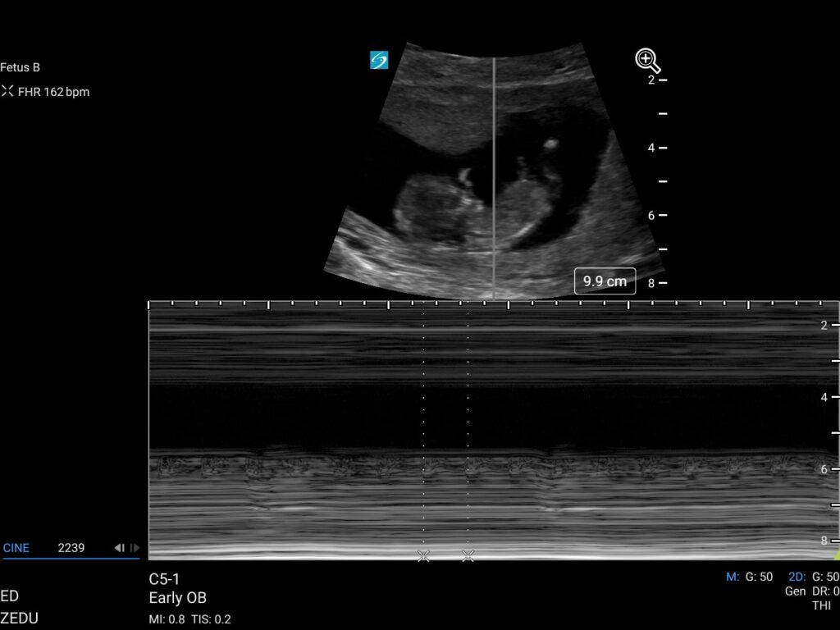Click the CINE label
The width and height of the screenshot is (840, 630).
point(16,547)
